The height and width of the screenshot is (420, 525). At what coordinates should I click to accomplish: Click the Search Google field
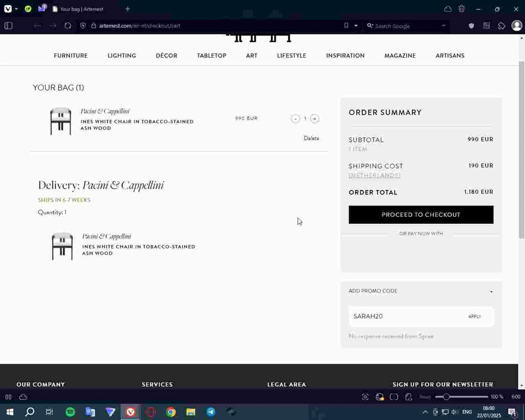click(406, 26)
